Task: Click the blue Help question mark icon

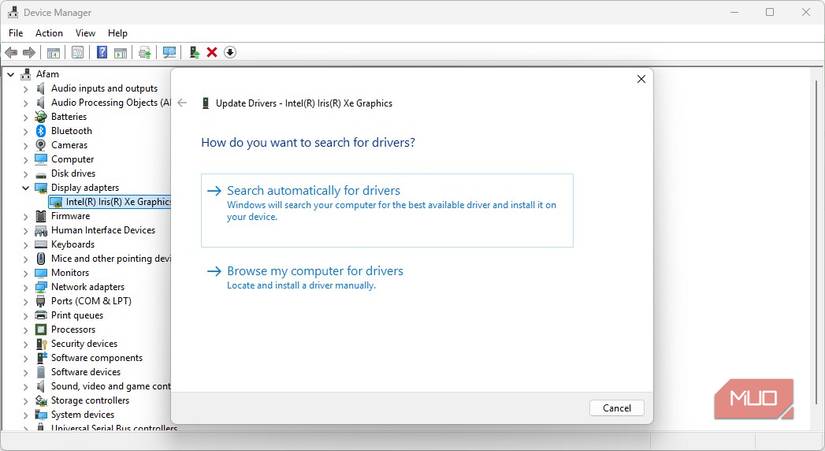Action: point(102,52)
